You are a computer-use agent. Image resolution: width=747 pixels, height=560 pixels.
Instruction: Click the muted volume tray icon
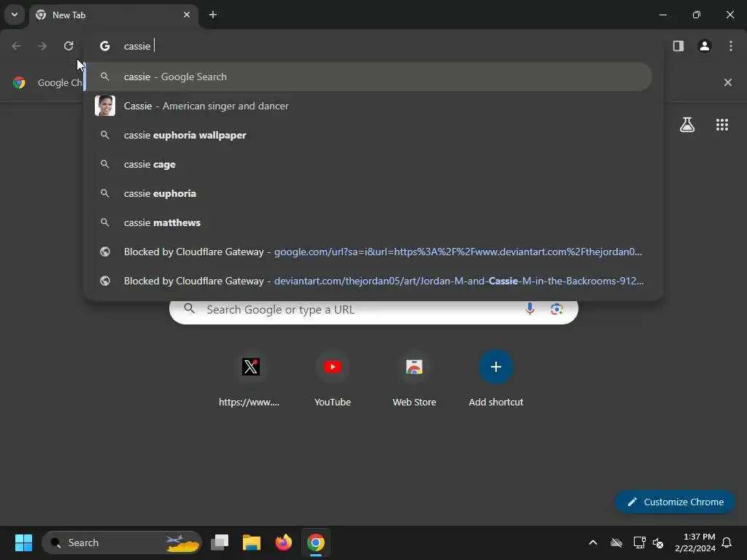point(658,542)
